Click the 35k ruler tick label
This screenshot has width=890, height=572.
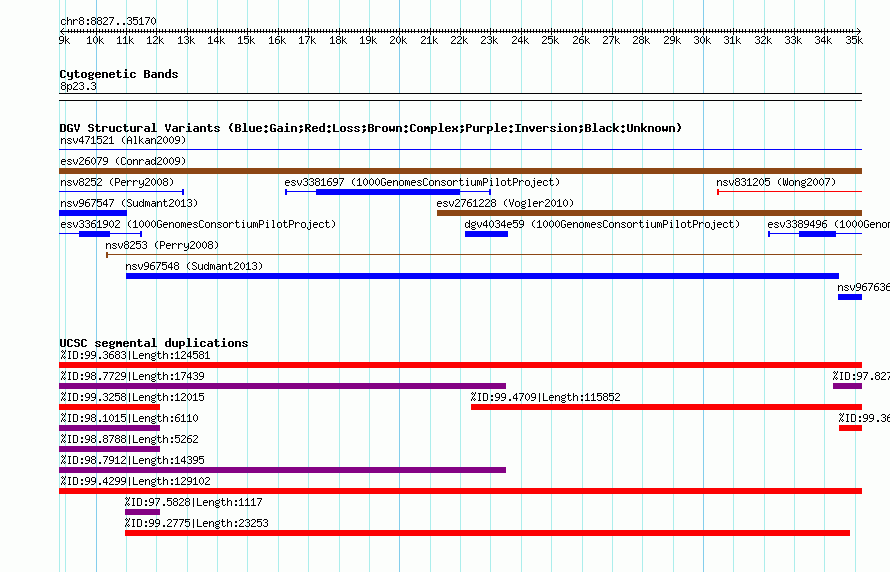click(854, 40)
